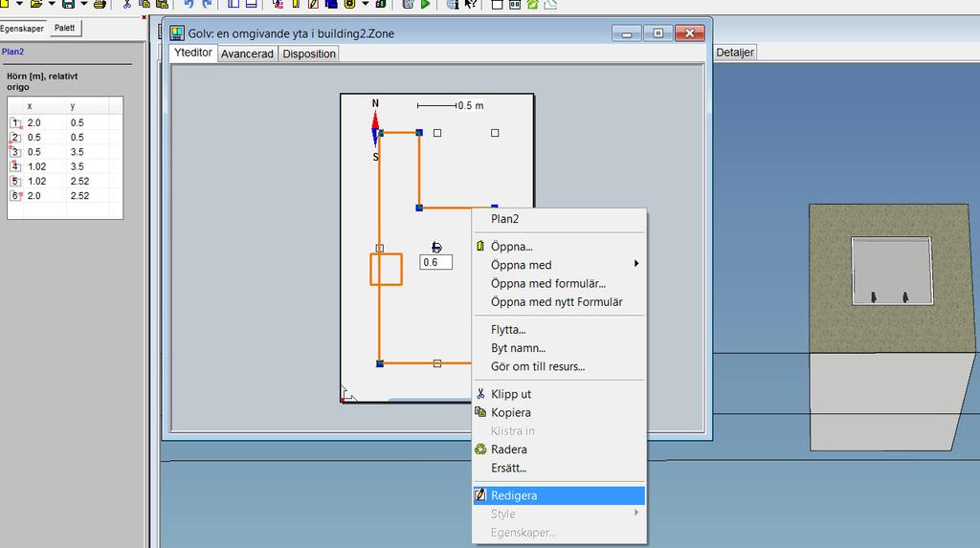980x548 pixels.
Task: Click the globe info toolbar icon
Action: [453, 4]
